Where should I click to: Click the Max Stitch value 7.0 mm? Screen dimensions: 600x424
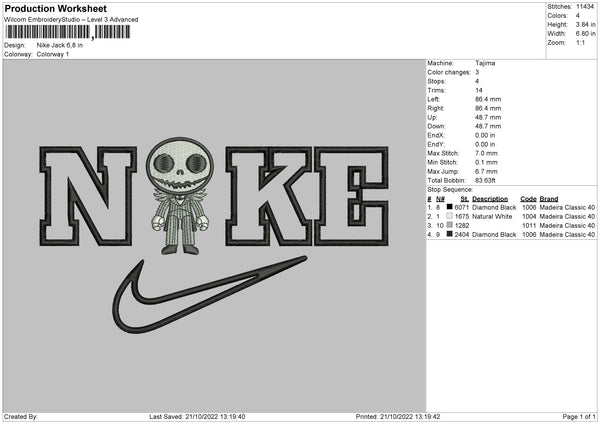tap(486, 153)
